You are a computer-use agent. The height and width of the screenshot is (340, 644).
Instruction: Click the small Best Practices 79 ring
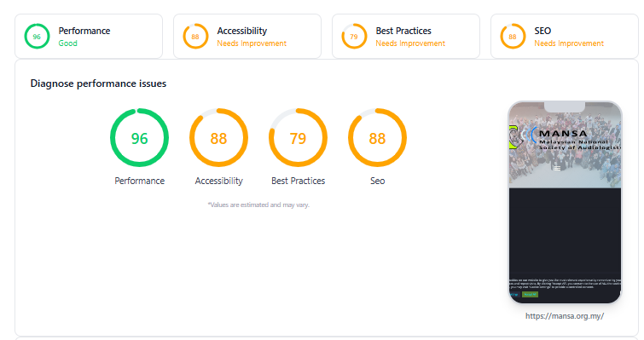pos(354,37)
